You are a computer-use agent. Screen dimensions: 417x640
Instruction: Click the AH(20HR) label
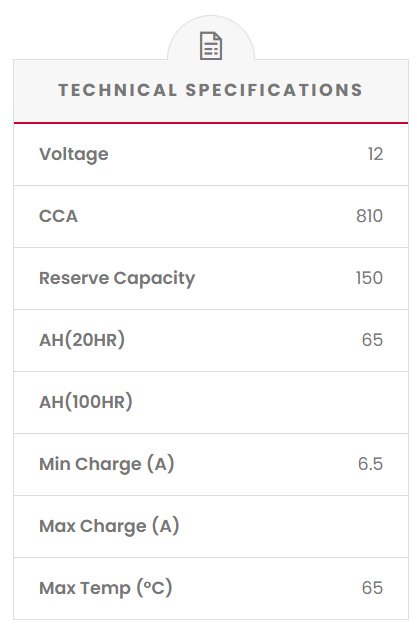[82, 340]
